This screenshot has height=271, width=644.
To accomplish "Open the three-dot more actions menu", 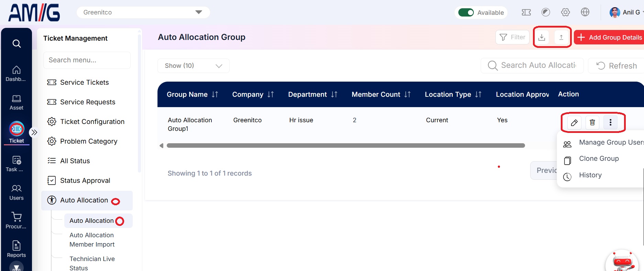I will tap(611, 123).
